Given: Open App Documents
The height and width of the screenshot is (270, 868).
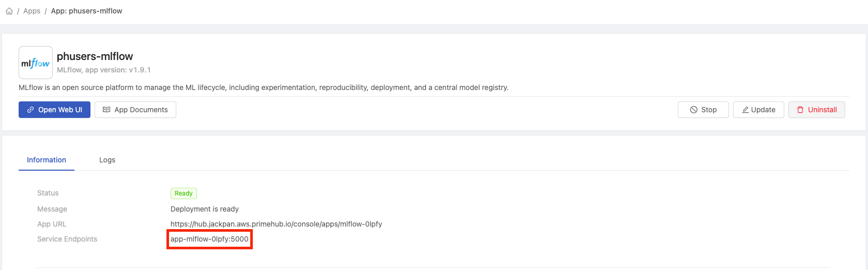Looking at the screenshot, I should (135, 110).
